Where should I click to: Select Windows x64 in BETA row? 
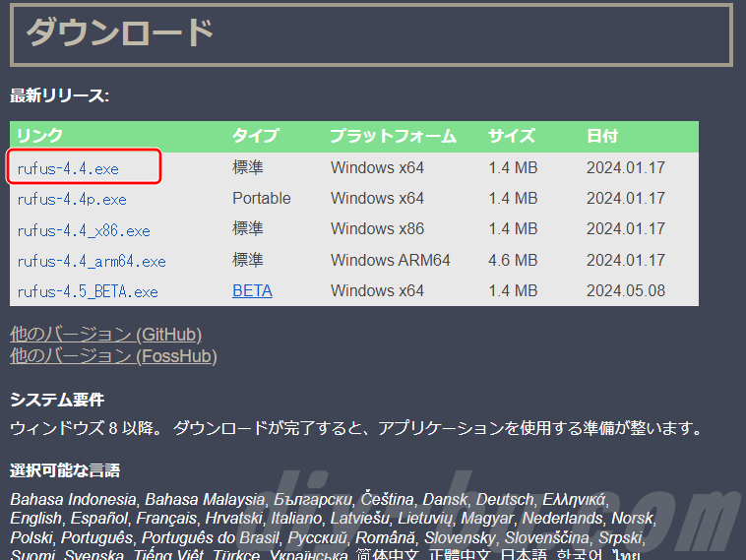coord(377,290)
